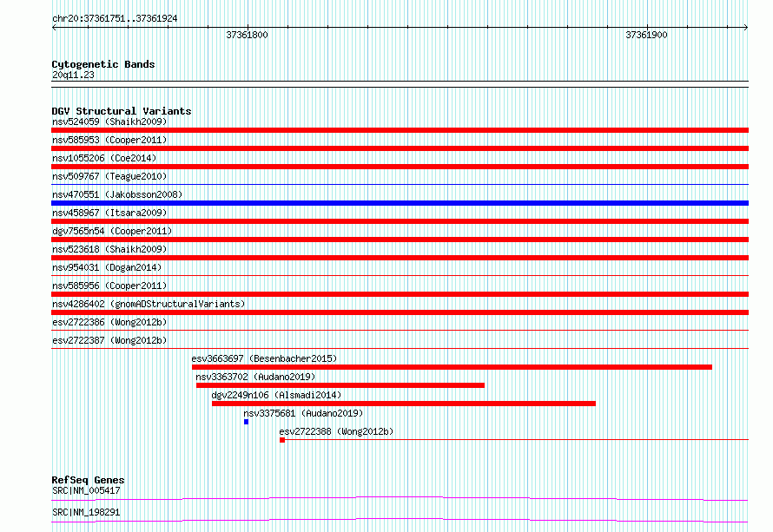
Task: Click the esv3663697 (Besenbacher2015) label
Action: pyautogui.click(x=264, y=358)
